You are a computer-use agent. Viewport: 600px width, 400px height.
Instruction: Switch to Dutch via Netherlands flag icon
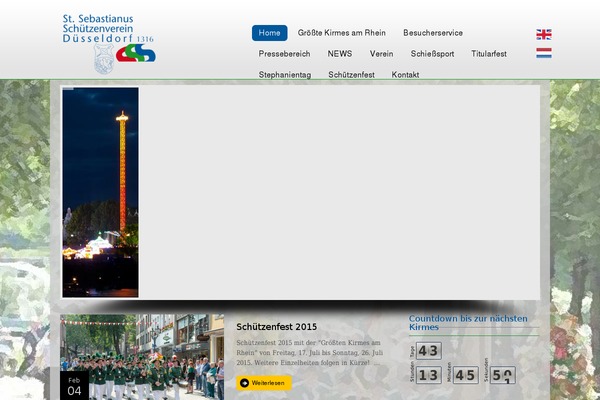click(x=544, y=53)
